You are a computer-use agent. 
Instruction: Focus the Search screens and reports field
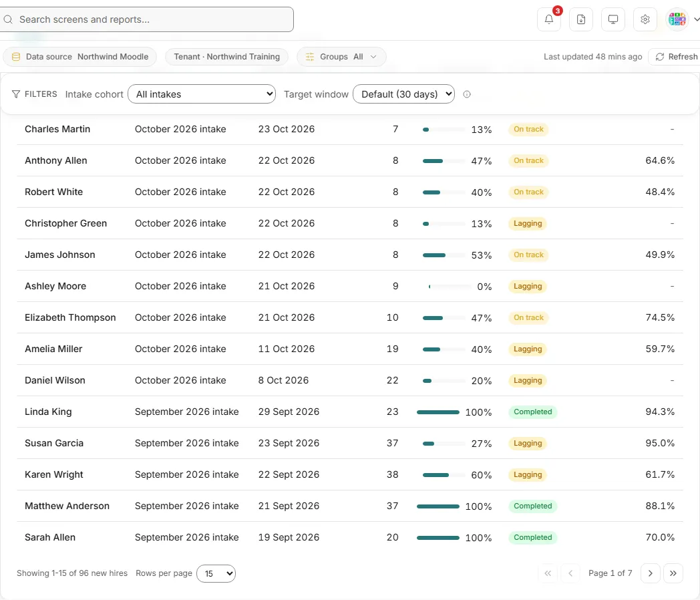pyautogui.click(x=147, y=19)
